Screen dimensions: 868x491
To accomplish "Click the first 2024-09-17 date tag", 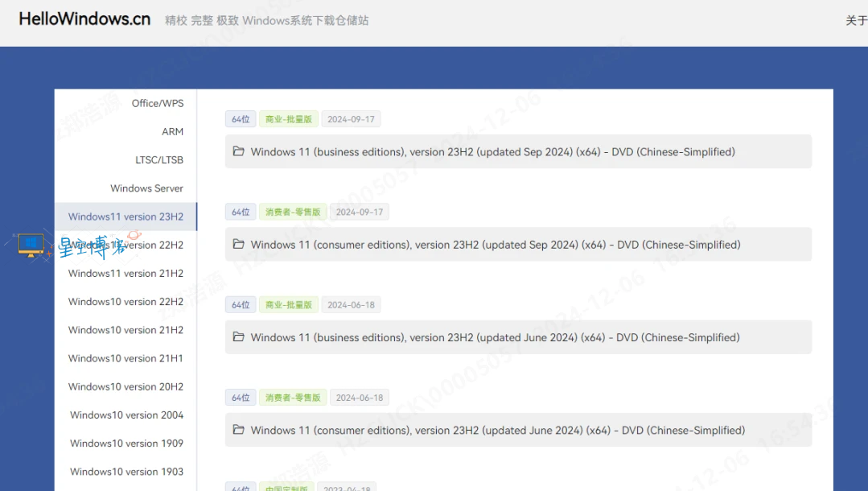I will 351,119.
